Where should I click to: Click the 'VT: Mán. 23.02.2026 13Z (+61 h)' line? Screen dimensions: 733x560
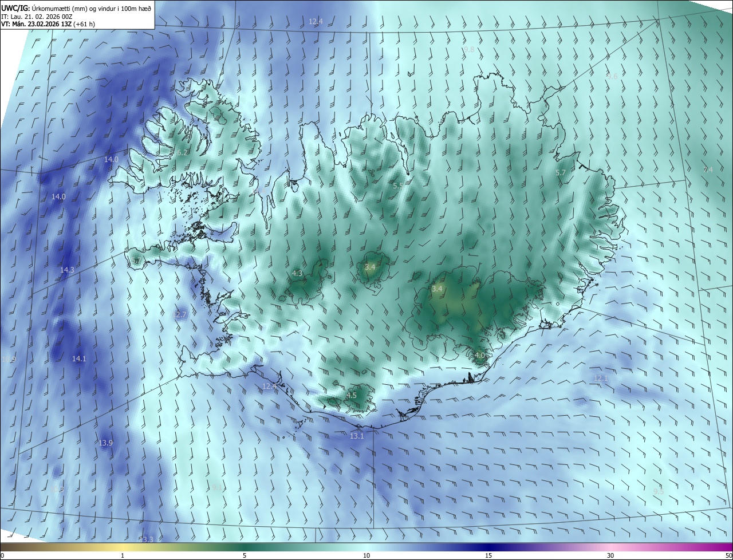coord(48,24)
